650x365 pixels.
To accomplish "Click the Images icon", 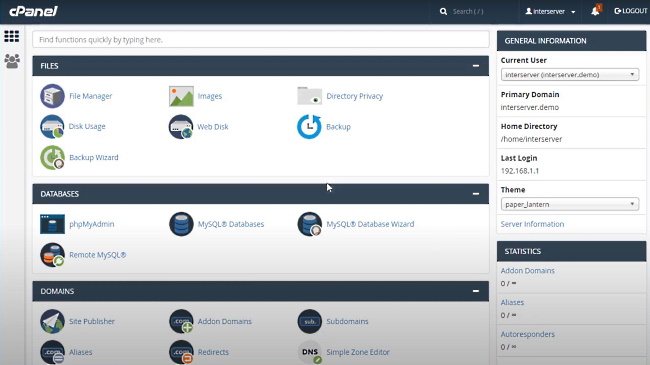I will pyautogui.click(x=181, y=96).
